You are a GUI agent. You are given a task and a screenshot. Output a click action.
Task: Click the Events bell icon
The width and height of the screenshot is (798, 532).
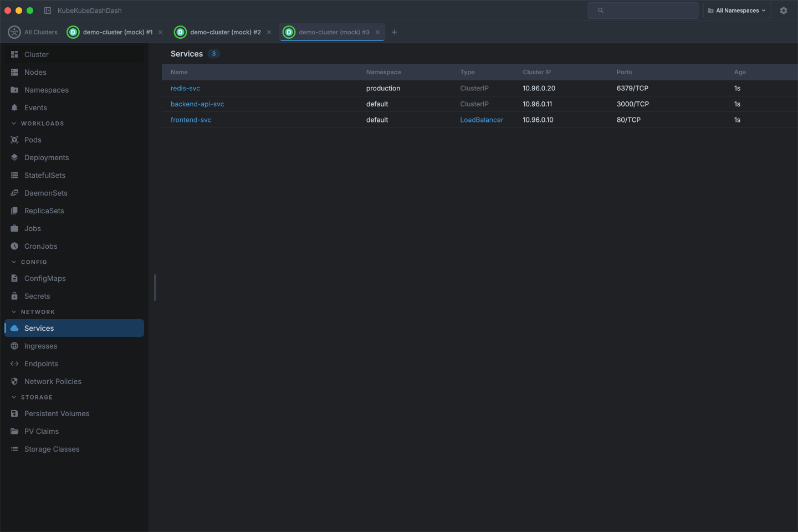pyautogui.click(x=14, y=108)
